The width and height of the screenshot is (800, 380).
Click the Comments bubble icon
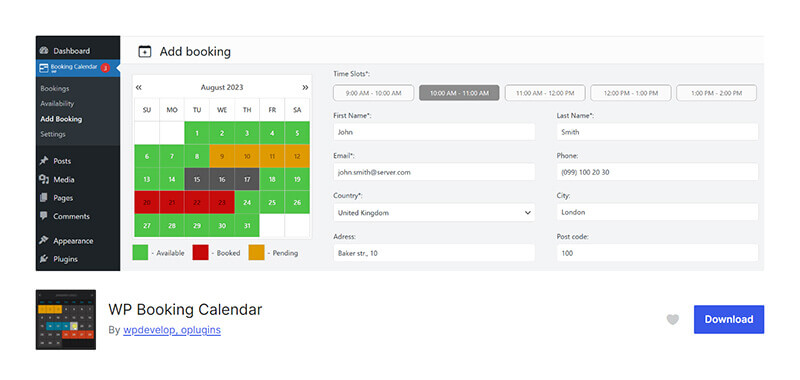pos(44,216)
